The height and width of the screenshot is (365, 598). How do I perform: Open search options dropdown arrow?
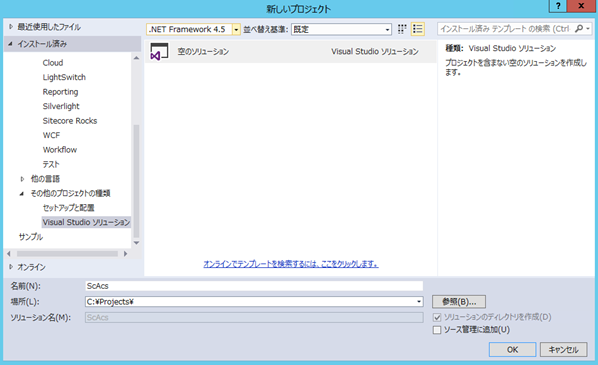(588, 29)
